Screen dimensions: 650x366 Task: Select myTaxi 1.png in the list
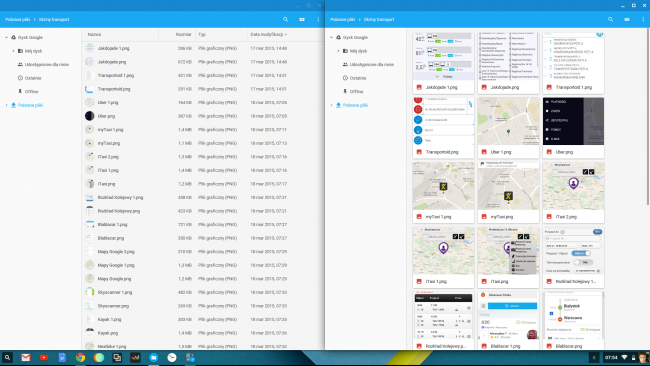point(203,130)
